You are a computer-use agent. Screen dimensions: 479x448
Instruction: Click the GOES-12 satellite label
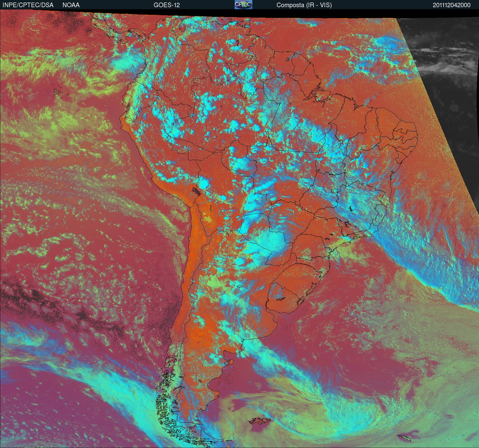(166, 5)
